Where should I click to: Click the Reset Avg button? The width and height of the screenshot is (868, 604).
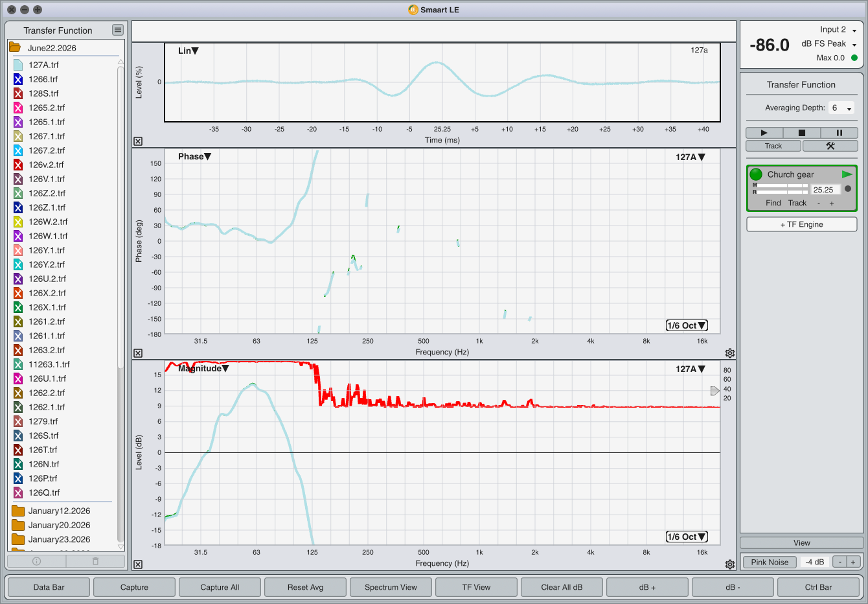[305, 587]
